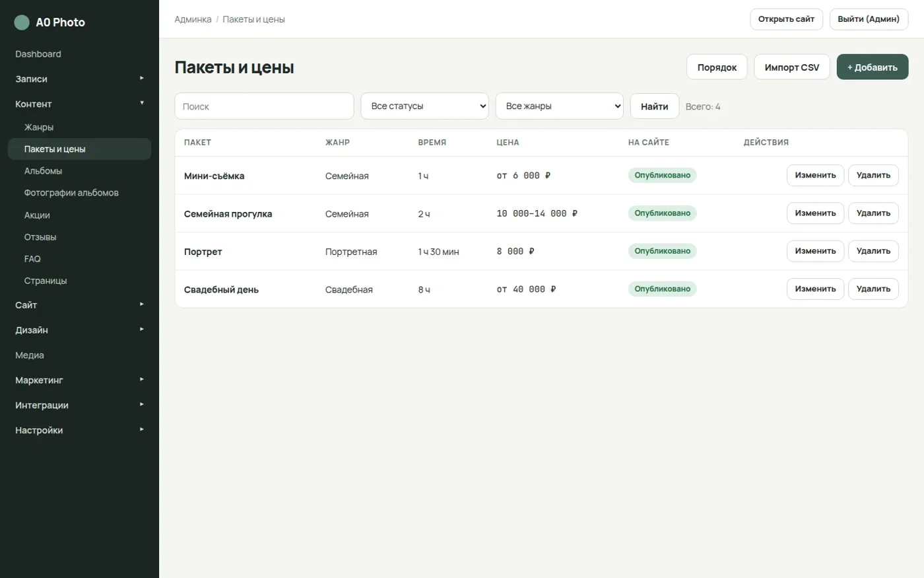Click the Найти search button

pos(655,106)
